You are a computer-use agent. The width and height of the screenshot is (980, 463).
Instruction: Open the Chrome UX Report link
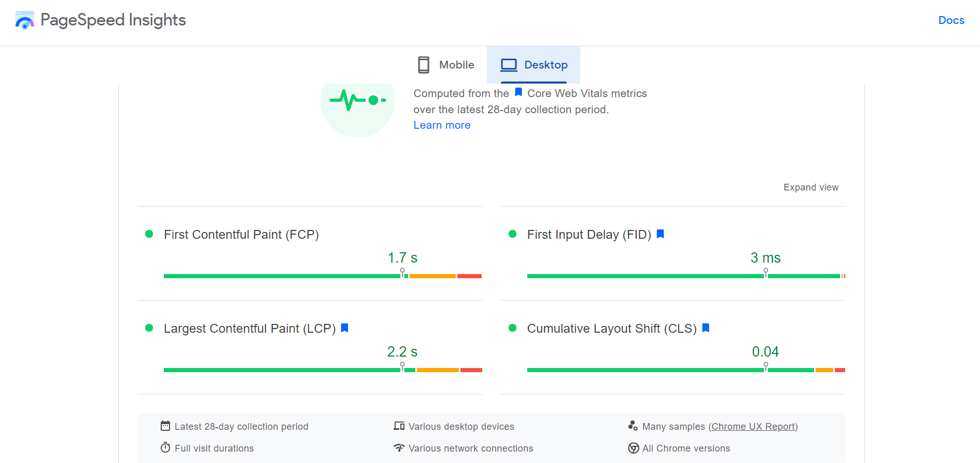click(x=754, y=426)
